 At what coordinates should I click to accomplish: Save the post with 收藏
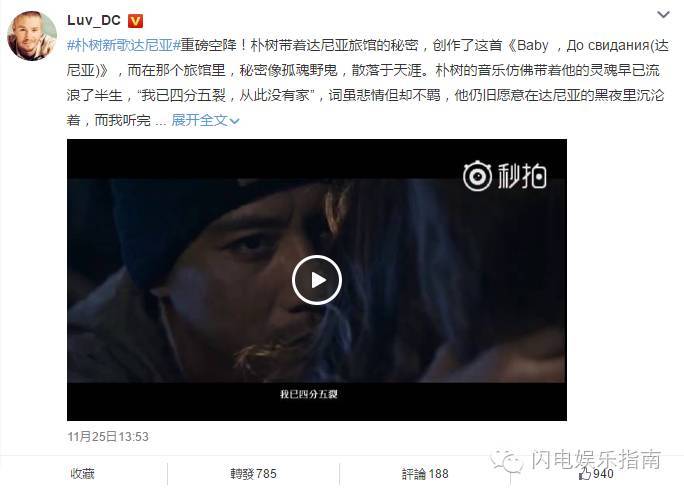pos(82,474)
